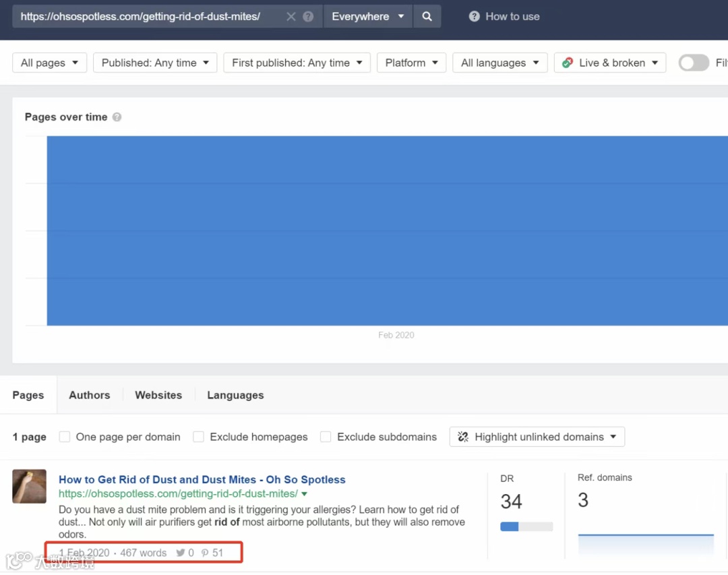The image size is (728, 575).
Task: Open the Live & broken dropdown
Action: (609, 63)
